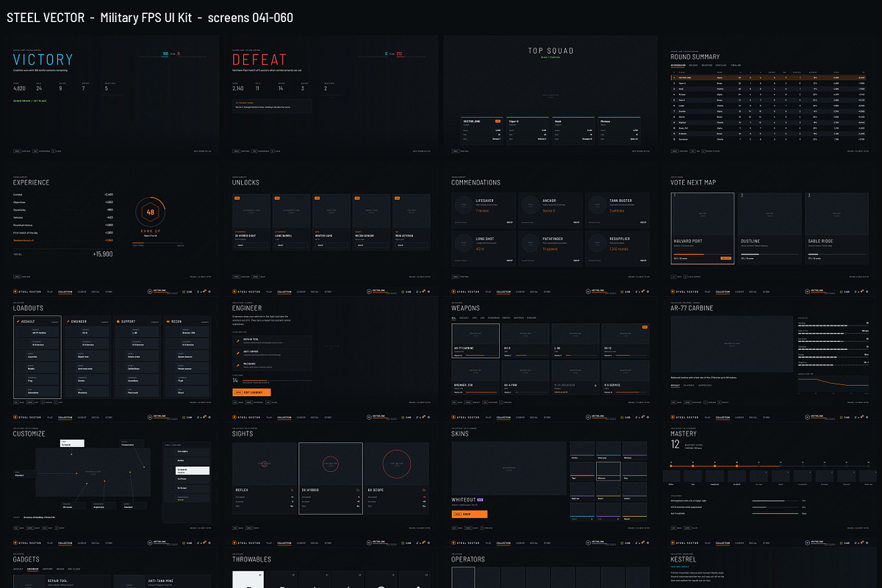Select Compensator muzzle slot on Customize screen
Viewport: 882px width, 588px height.
tap(132, 443)
